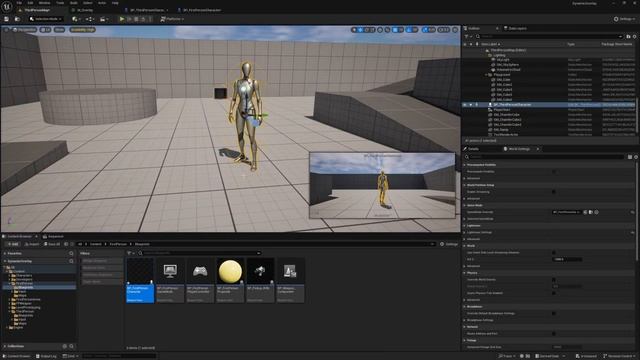This screenshot has width=640, height=360.
Task: Toggle property matrix grid icon in Details
Action: pos(630,157)
